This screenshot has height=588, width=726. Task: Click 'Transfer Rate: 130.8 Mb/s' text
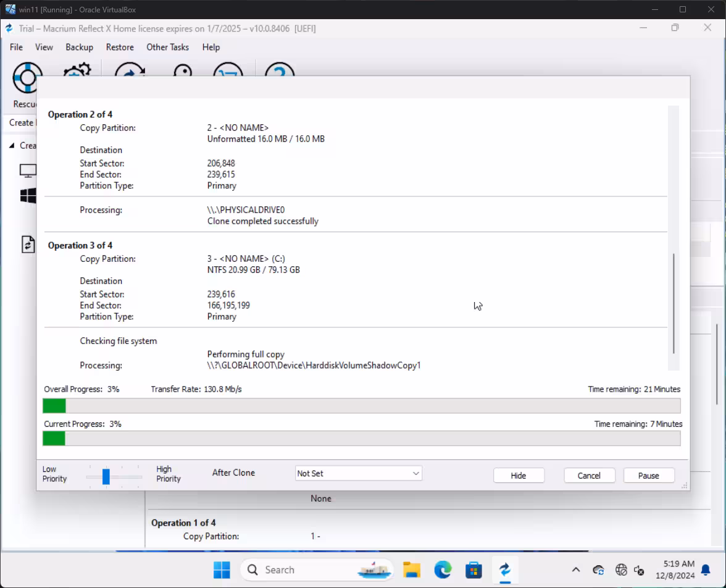(196, 389)
